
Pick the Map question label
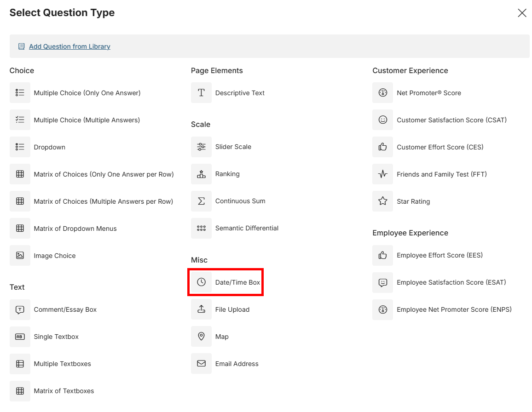tap(222, 337)
